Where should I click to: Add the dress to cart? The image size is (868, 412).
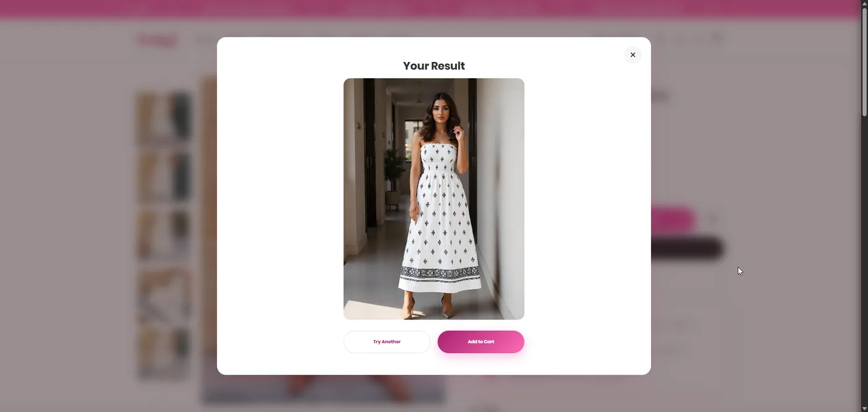click(481, 342)
